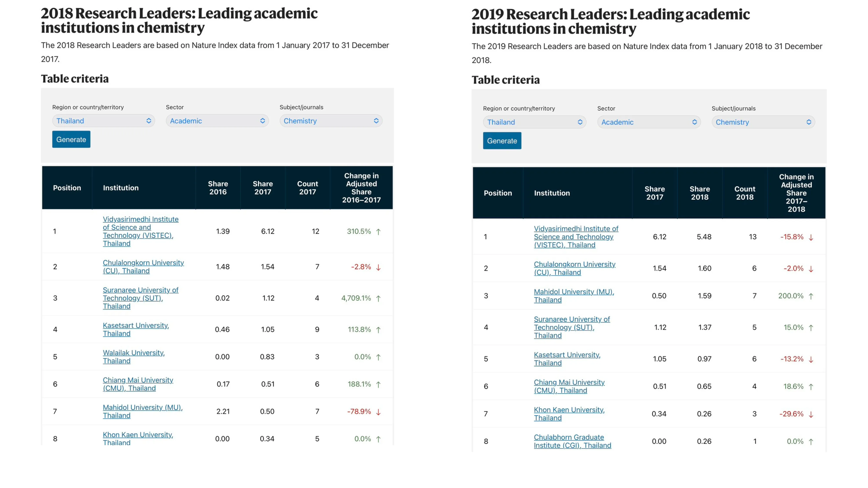The width and height of the screenshot is (868, 488).
Task: Open the Thailand region dropdown in 2018 table
Action: (x=104, y=121)
